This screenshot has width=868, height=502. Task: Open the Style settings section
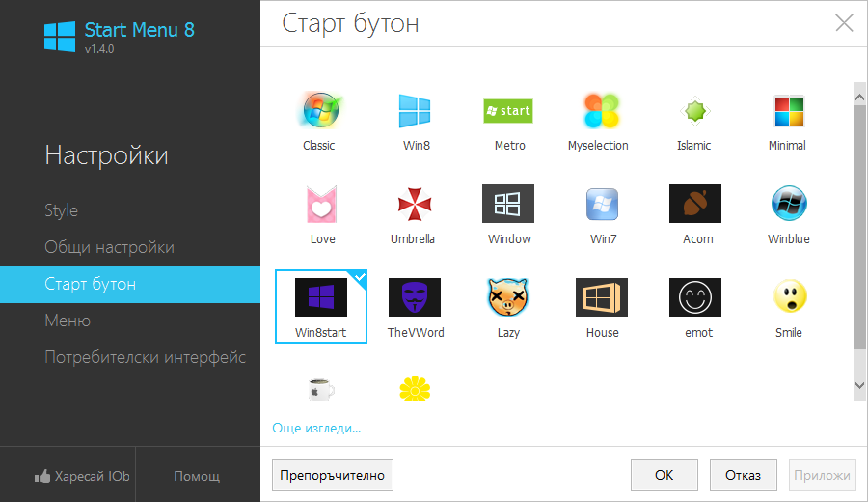(62, 210)
